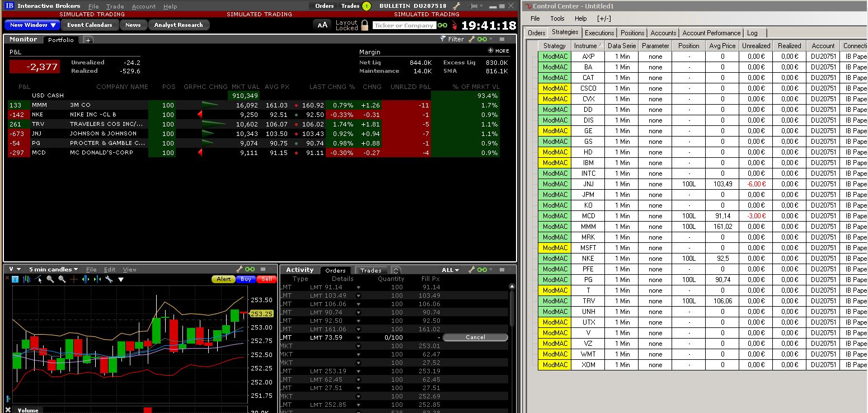Click MORE in the Margin section

[499, 51]
